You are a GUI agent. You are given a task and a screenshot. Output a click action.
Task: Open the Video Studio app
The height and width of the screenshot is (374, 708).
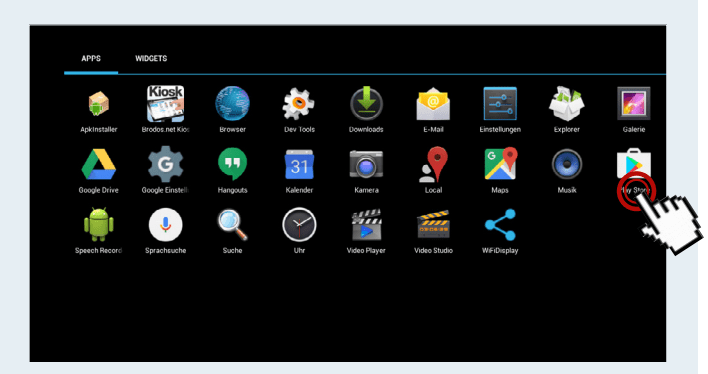coord(433,224)
